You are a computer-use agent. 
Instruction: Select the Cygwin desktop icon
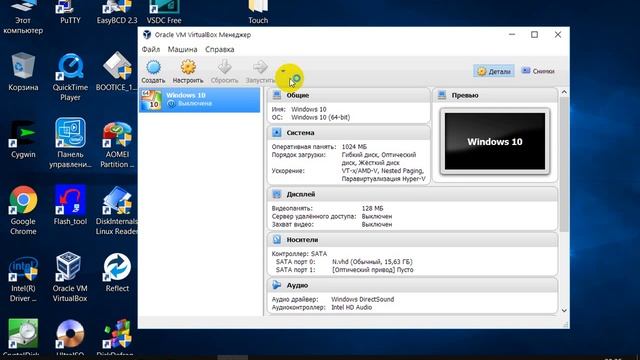point(23,139)
